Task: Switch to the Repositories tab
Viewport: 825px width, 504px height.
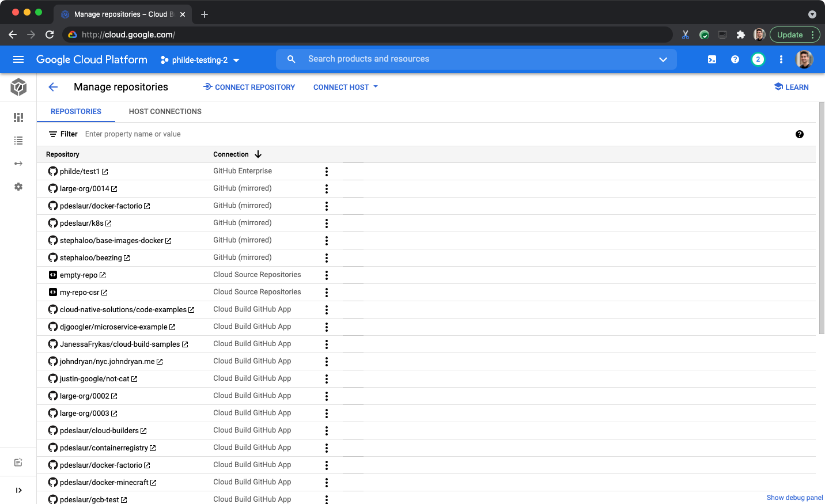Action: coord(76,112)
